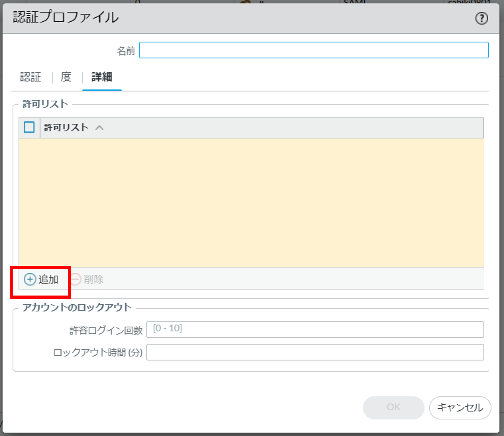Click the 名前 field label

[125, 51]
